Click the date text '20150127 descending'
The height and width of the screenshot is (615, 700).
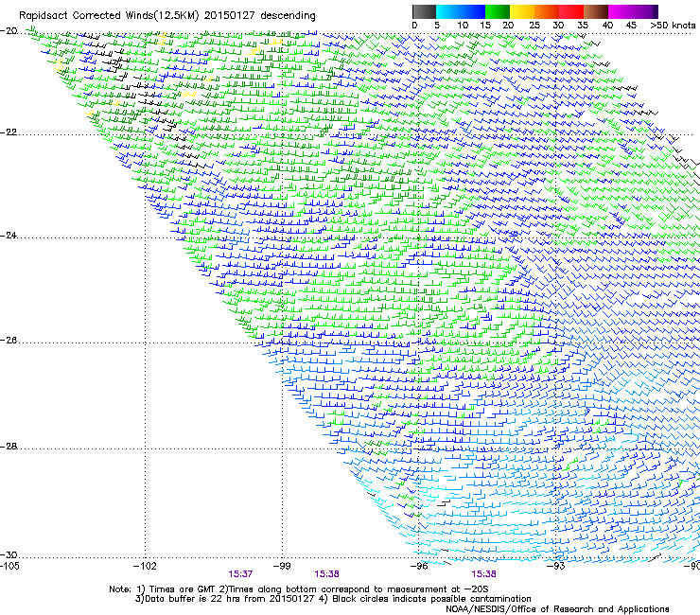coord(260,16)
